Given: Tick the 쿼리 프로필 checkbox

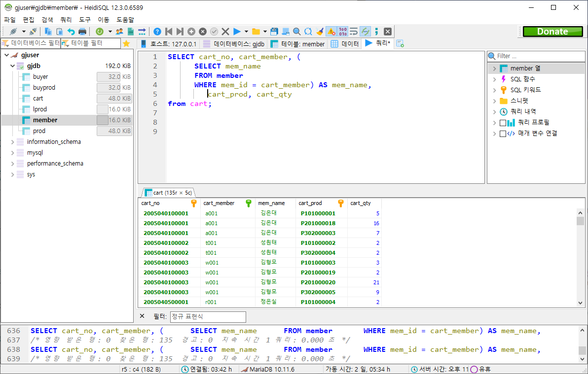Looking at the screenshot, I should [503, 123].
